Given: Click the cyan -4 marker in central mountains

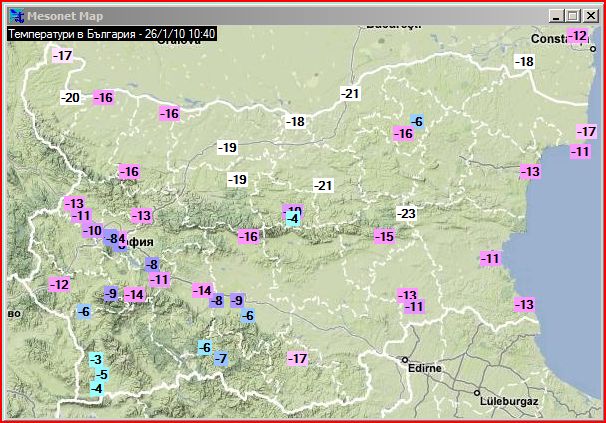Looking at the screenshot, I should click(293, 218).
